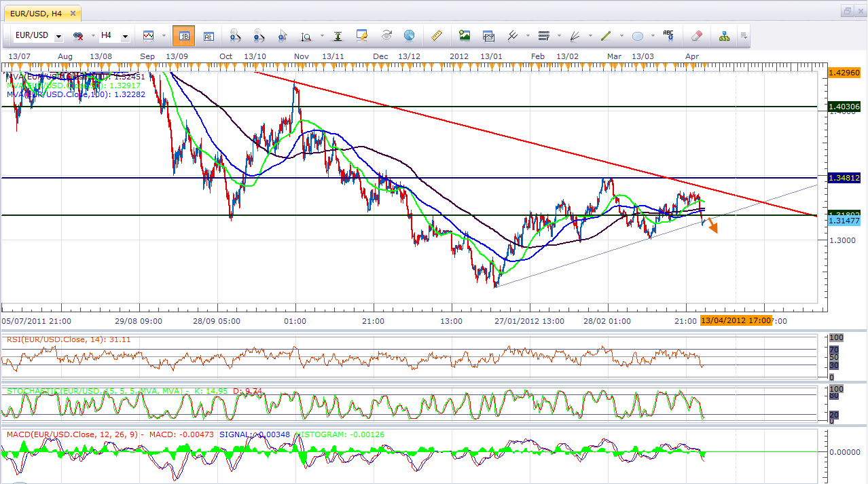868x484 pixels.
Task: Expand the shape tool dropdown arrow
Action: coord(651,36)
